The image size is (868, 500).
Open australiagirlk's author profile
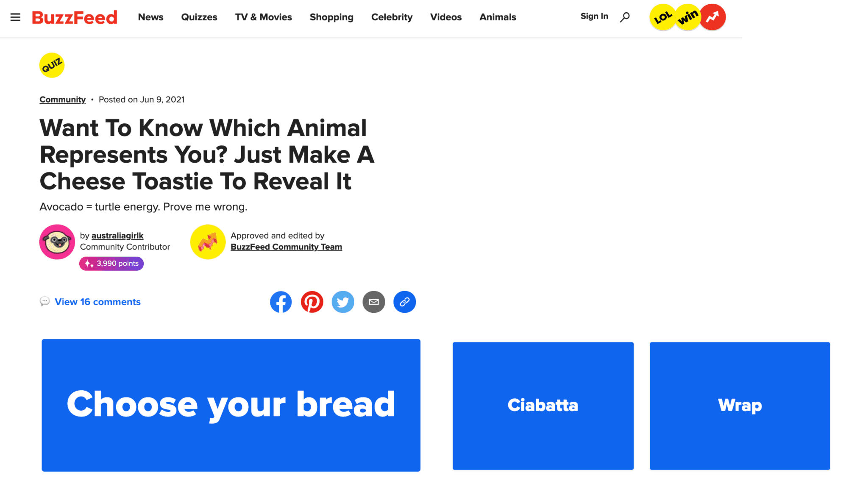pos(117,236)
